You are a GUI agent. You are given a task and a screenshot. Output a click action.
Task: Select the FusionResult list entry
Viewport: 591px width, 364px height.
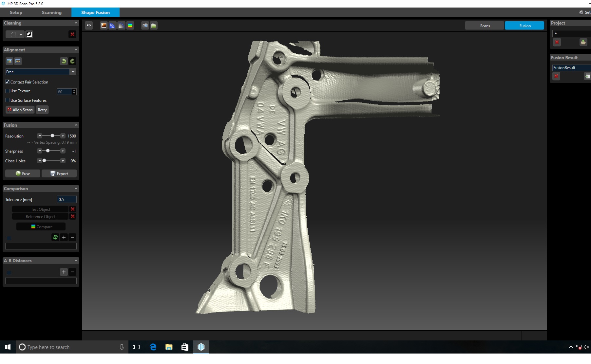coord(571,68)
